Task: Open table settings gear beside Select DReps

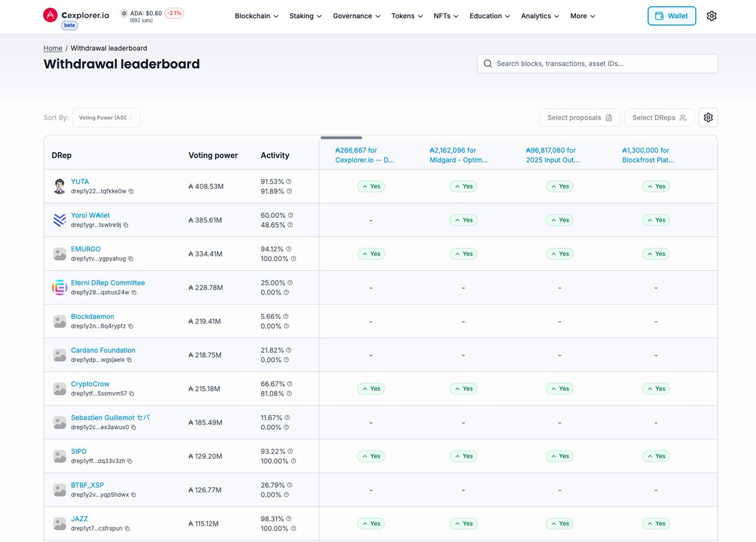Action: pyautogui.click(x=708, y=117)
